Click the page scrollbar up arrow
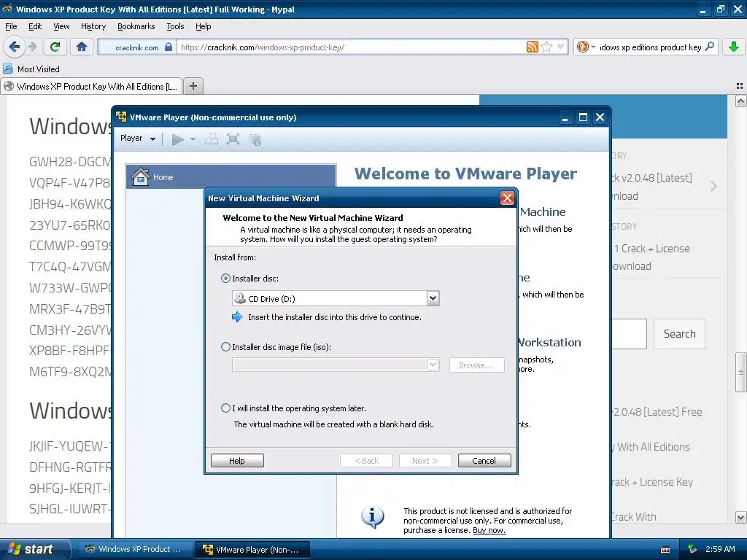Viewport: 747px width, 560px height. point(740,101)
